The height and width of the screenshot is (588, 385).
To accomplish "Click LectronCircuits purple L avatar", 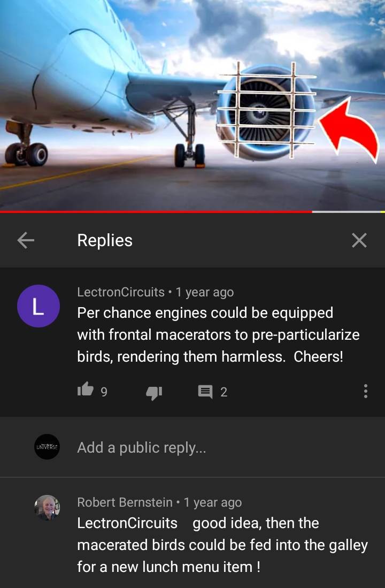I will tap(38, 306).
